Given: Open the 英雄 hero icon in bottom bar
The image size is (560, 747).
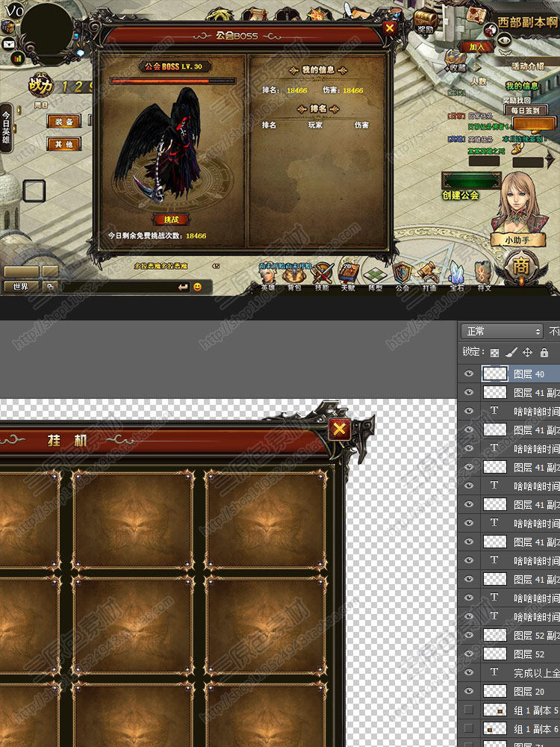Looking at the screenshot, I should [268, 276].
